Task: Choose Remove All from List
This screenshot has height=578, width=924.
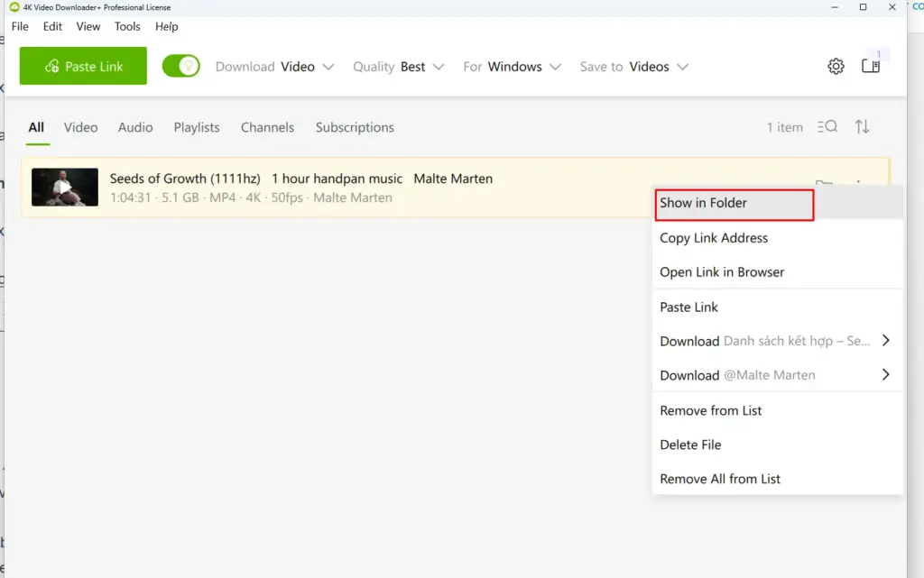Action: 777,479
